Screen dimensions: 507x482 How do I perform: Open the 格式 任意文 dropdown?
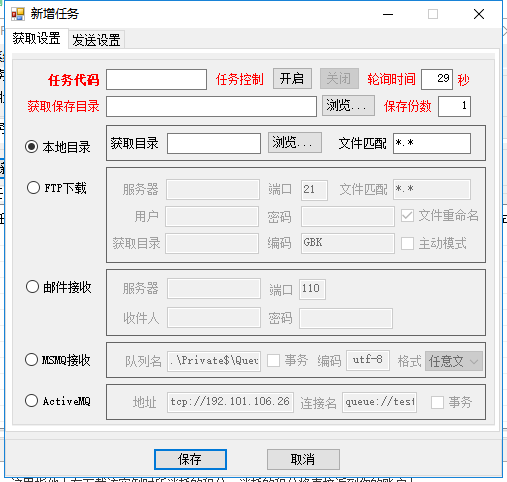click(454, 361)
